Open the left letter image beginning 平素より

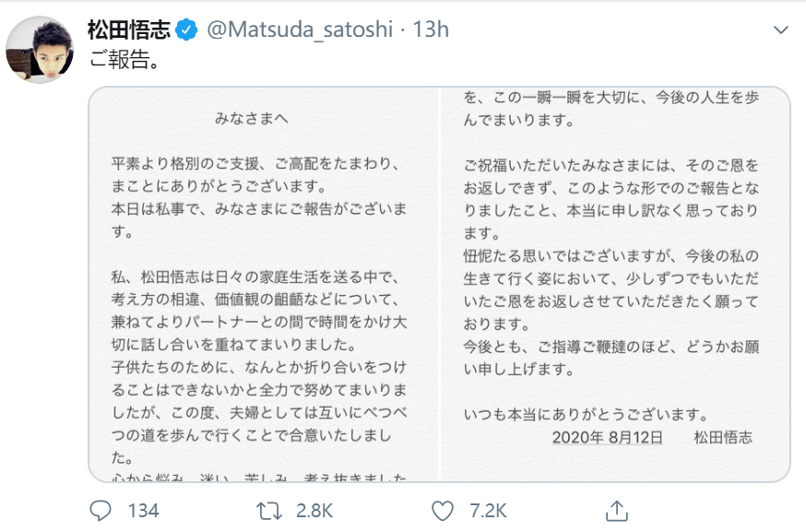[x=264, y=284]
